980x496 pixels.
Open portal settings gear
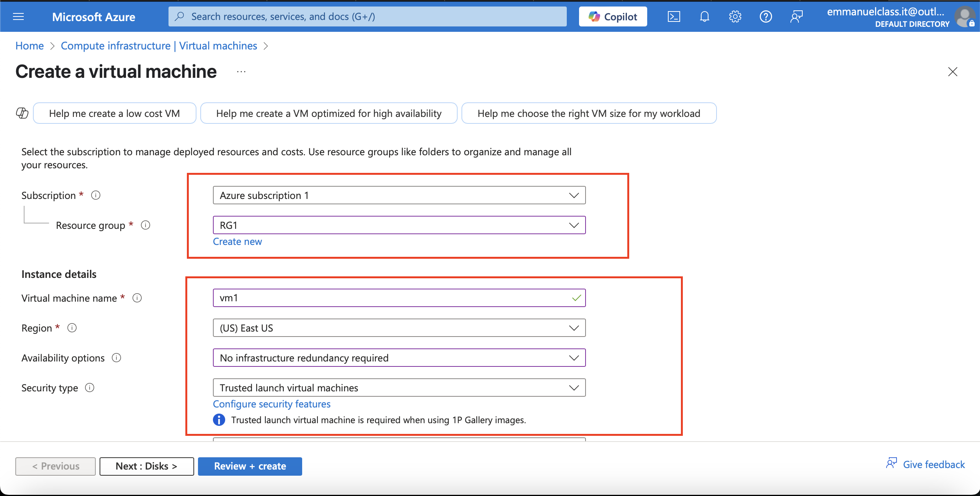coord(735,16)
